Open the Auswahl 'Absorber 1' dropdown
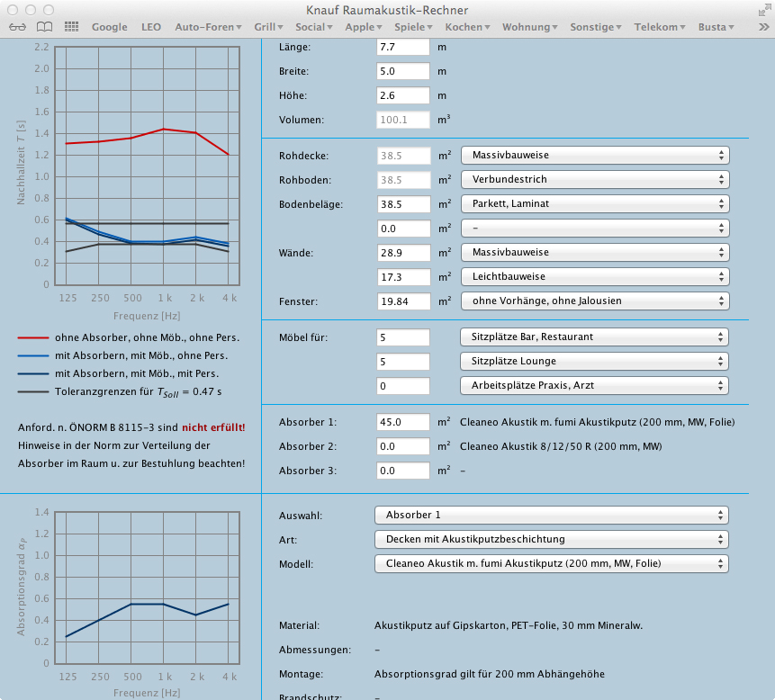Image resolution: width=775 pixels, height=700 pixels. (x=551, y=516)
